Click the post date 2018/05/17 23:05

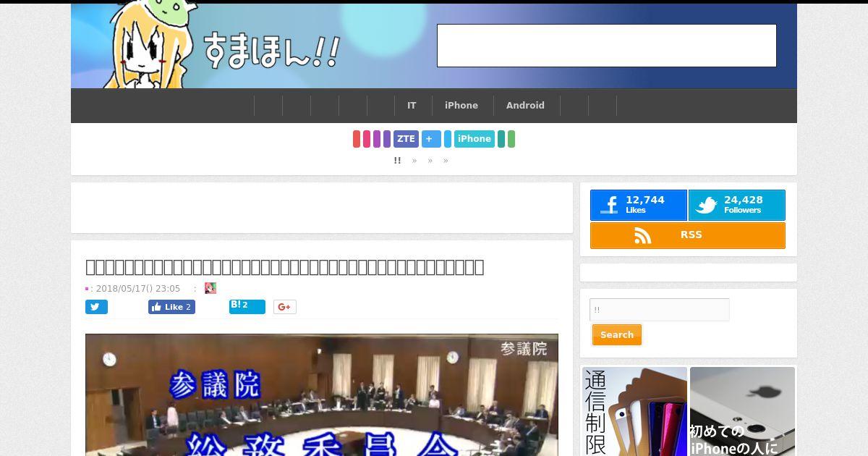138,289
